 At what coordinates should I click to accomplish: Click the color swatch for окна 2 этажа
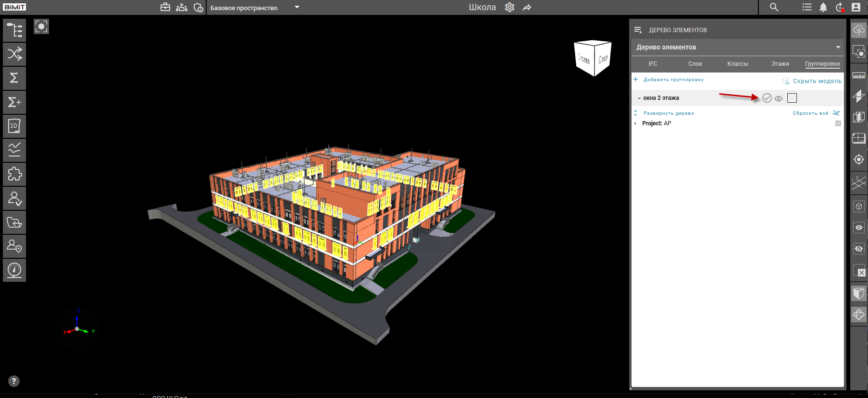click(x=792, y=98)
